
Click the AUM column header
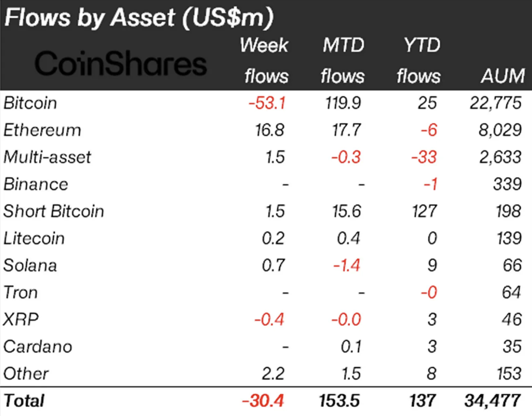[x=503, y=75]
